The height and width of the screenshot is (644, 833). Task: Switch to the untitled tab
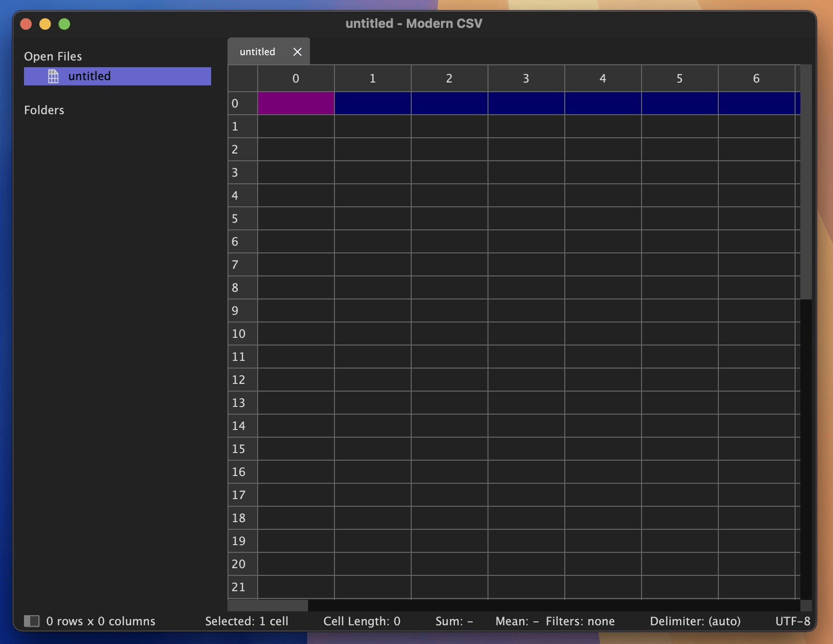[257, 51]
